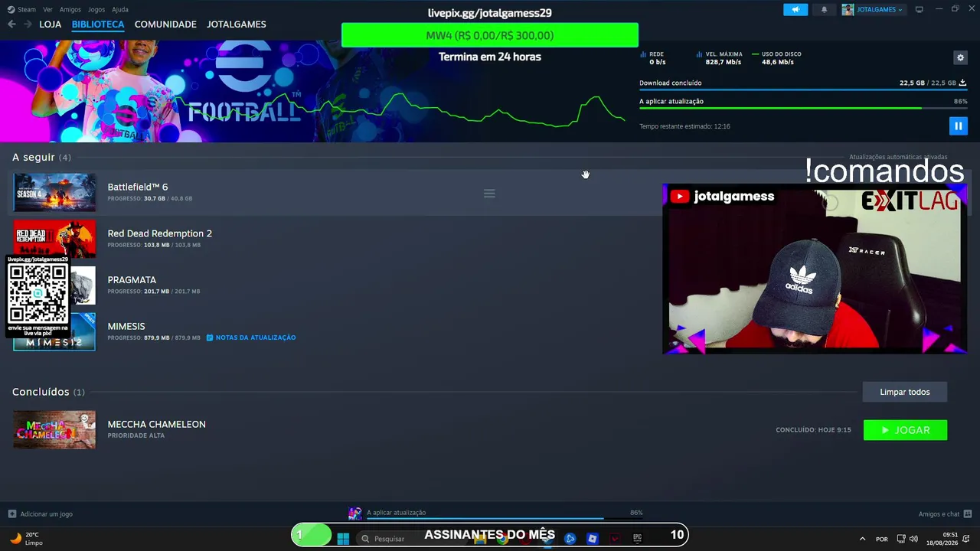This screenshot has width=980, height=551.
Task: Show hidden system tray icons
Action: [862, 539]
